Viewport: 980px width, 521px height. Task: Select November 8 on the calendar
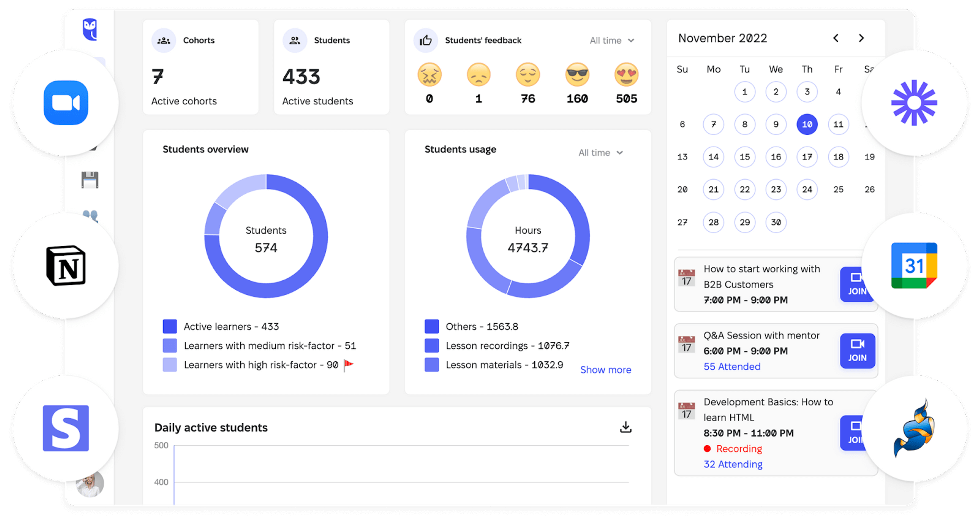745,124
